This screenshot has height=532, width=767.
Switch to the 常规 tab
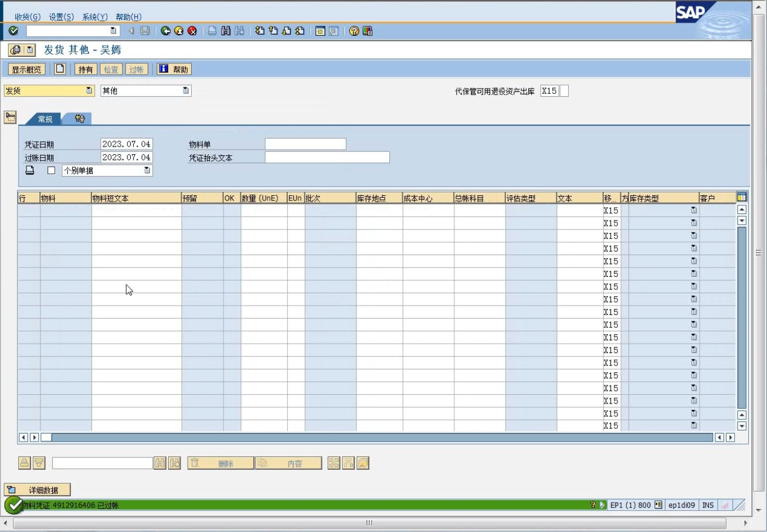[45, 119]
